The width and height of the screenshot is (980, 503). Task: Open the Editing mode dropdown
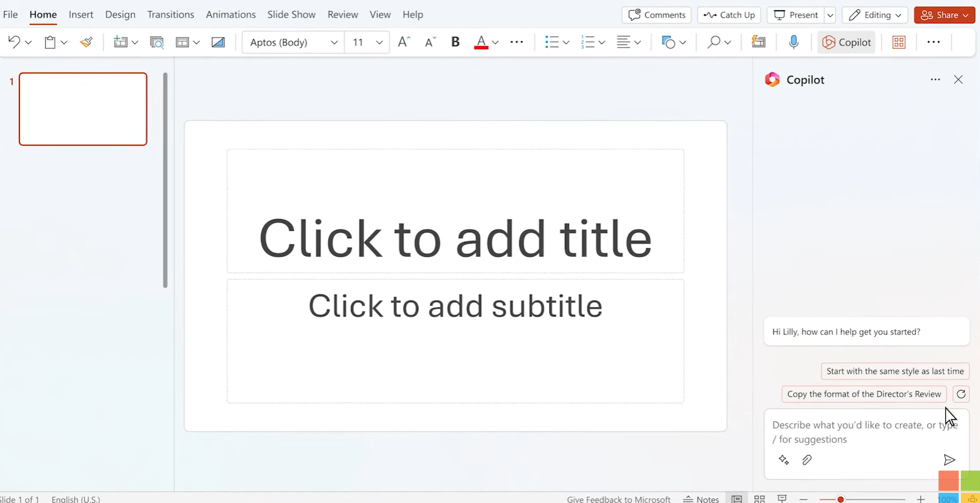[875, 15]
